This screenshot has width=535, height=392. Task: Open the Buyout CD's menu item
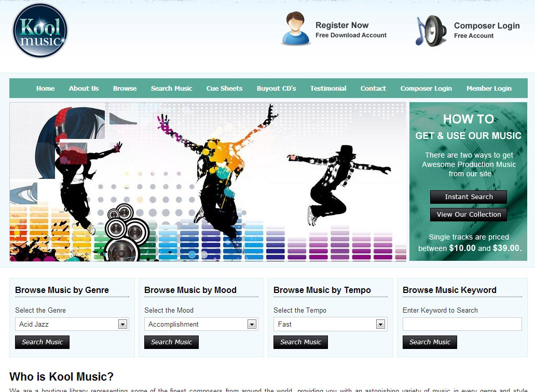coord(277,88)
